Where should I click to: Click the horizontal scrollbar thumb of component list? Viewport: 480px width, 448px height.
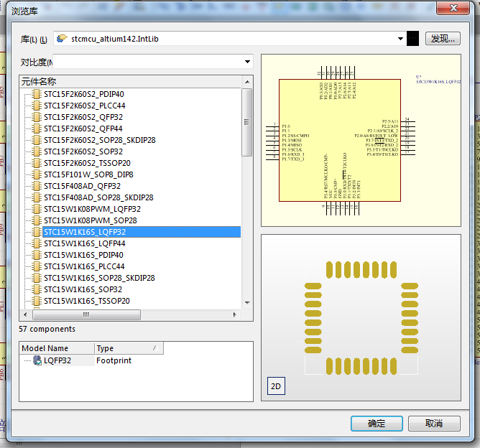pos(87,314)
